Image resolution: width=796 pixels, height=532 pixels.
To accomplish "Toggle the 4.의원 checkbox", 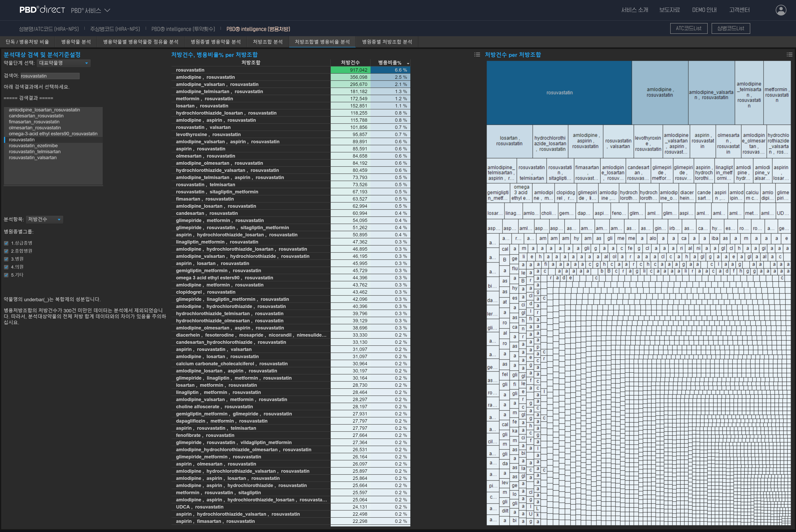I will point(6,267).
